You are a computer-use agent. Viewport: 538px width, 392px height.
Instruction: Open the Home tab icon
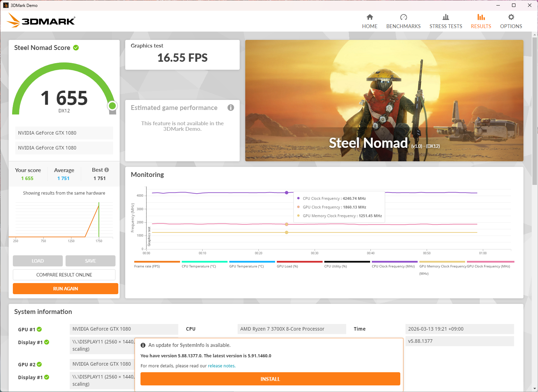point(370,17)
